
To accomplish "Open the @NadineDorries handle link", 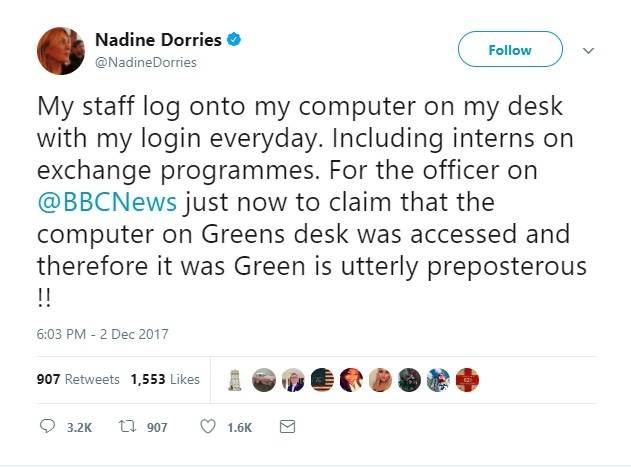I will point(146,62).
